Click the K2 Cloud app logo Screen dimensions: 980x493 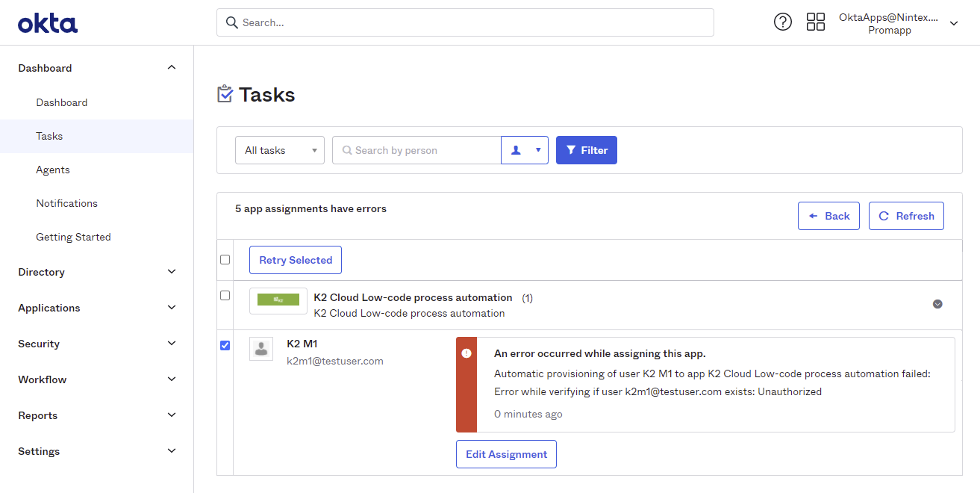click(x=278, y=300)
